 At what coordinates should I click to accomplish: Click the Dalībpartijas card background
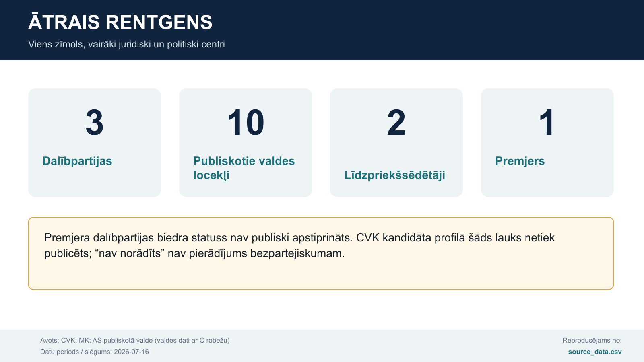coord(95,143)
